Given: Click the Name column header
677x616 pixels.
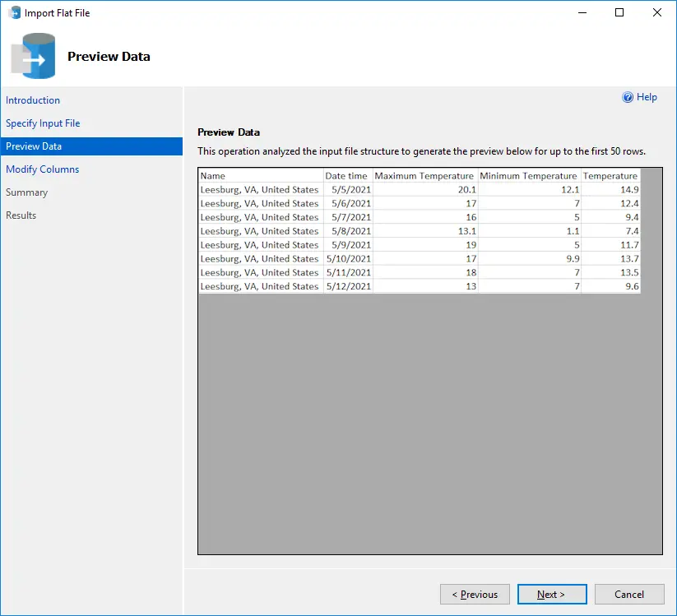Looking at the screenshot, I should pyautogui.click(x=260, y=176).
